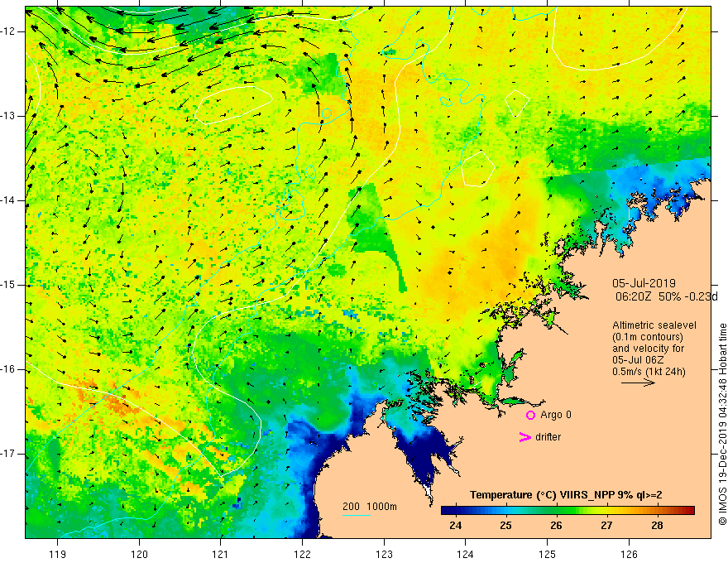Click the magenta drifter arrowhead legend marker
Viewport: 728px width, 563px height.
click(x=525, y=436)
